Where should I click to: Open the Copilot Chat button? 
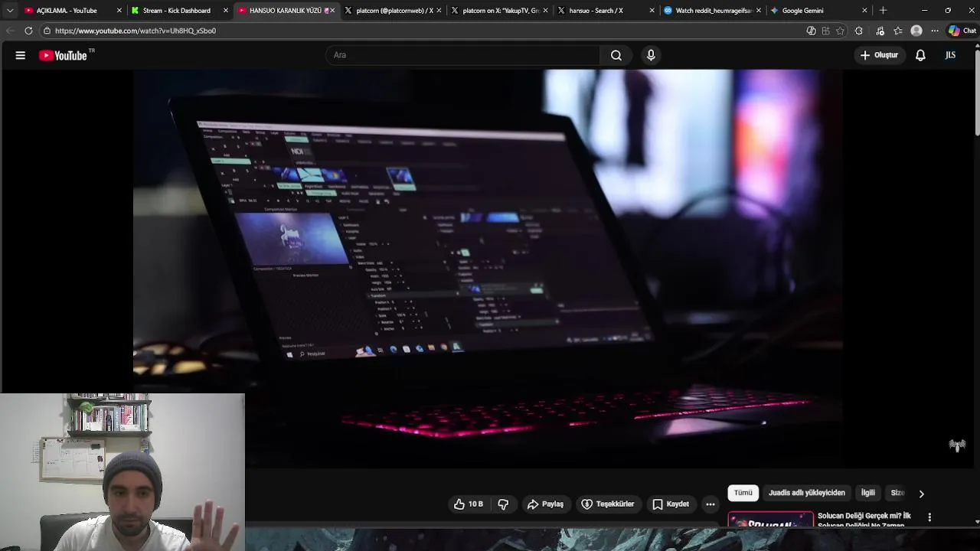pyautogui.click(x=962, y=31)
